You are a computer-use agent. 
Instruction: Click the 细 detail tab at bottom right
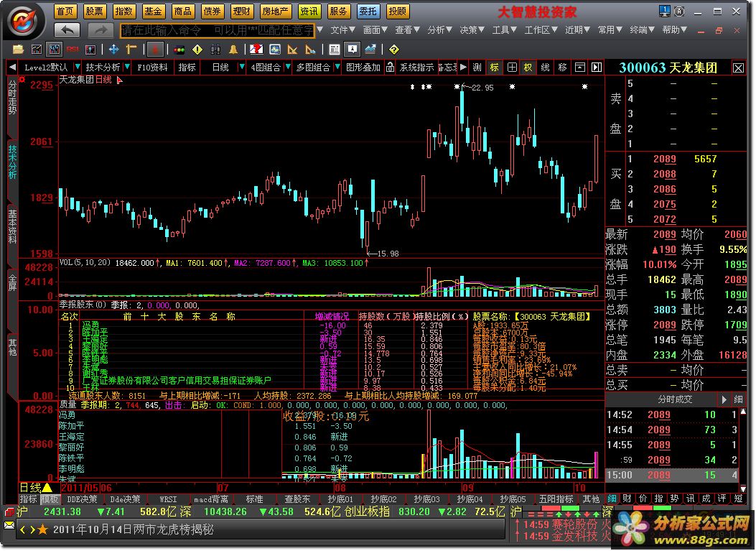pos(612,499)
